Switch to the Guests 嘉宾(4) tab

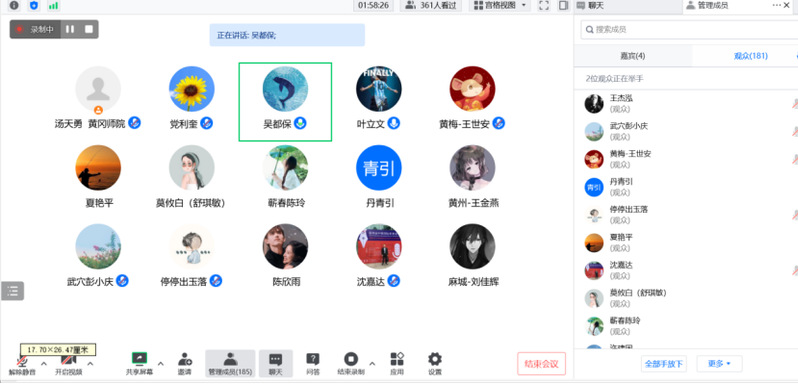tap(633, 56)
